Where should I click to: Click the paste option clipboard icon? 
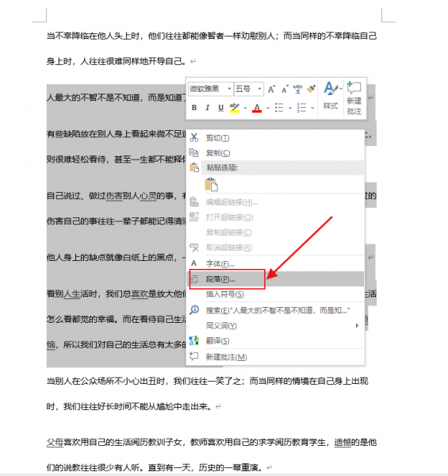tap(211, 185)
